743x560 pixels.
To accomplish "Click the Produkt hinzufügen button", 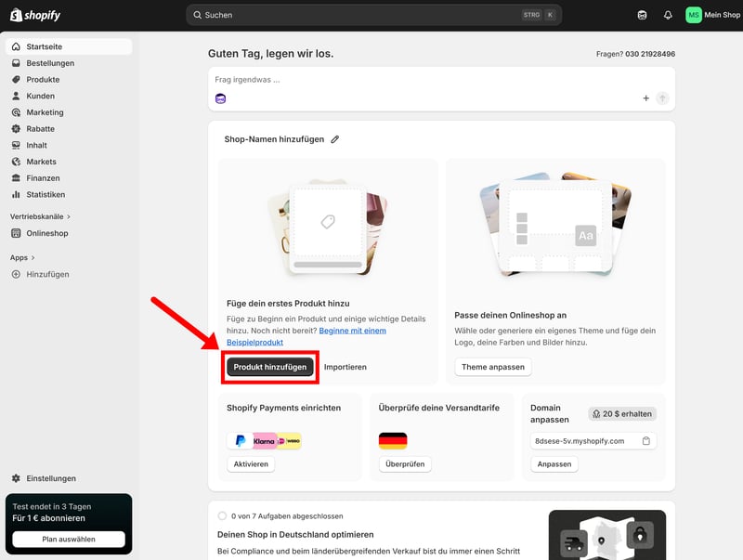I will click(x=270, y=367).
